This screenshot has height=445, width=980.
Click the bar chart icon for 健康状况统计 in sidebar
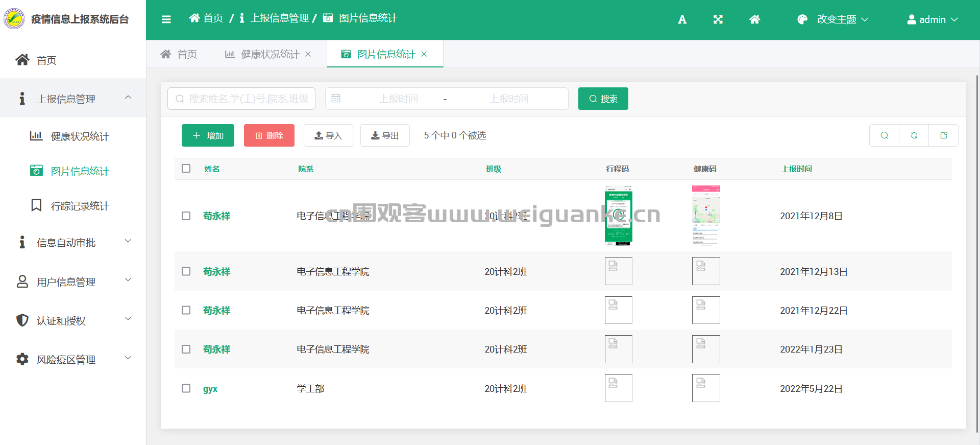point(36,136)
